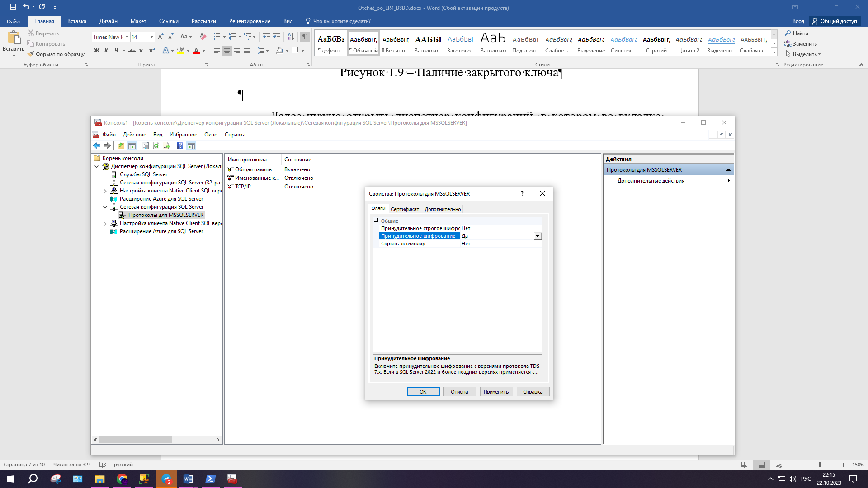Click the Справка button in the properties dialog
The image size is (868, 488).
533,392
